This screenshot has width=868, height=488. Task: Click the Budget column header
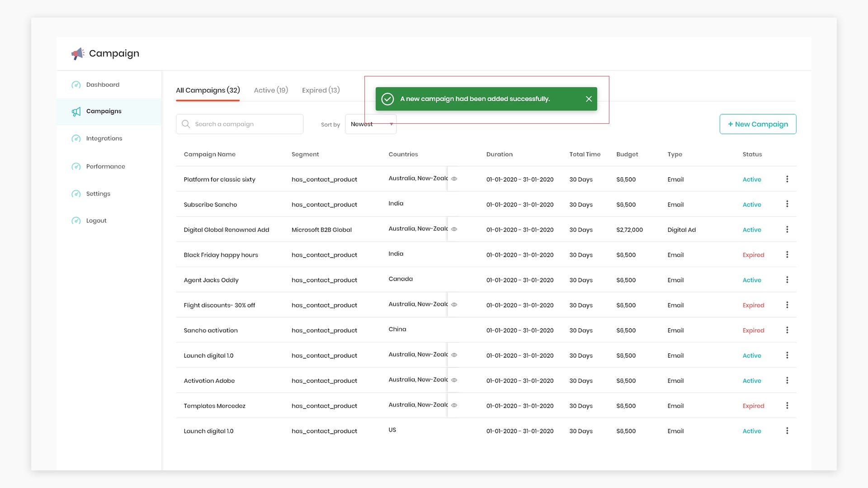[x=627, y=155]
